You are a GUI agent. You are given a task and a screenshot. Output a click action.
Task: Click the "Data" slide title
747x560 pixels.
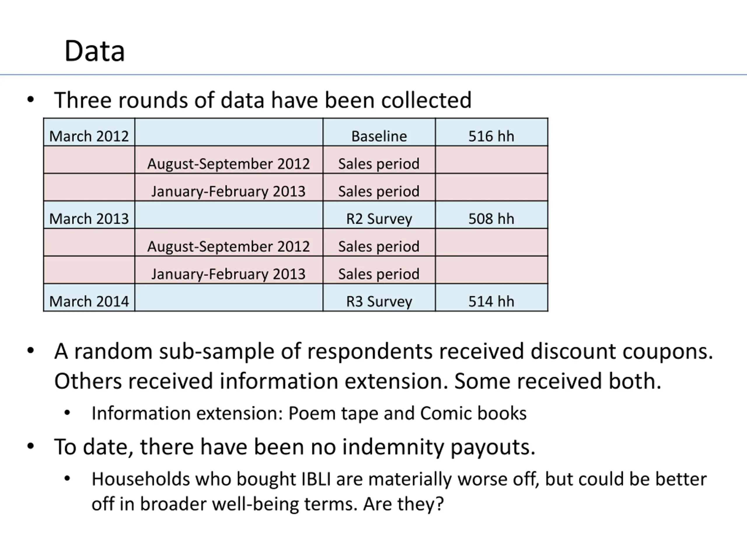pyautogui.click(x=95, y=51)
